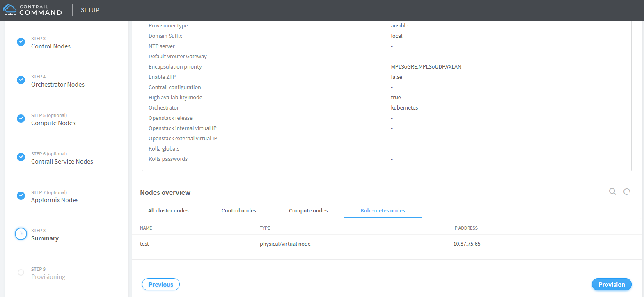Click the Enable ZTP 'false' value
Screen dimensions: 644x297
[396, 77]
